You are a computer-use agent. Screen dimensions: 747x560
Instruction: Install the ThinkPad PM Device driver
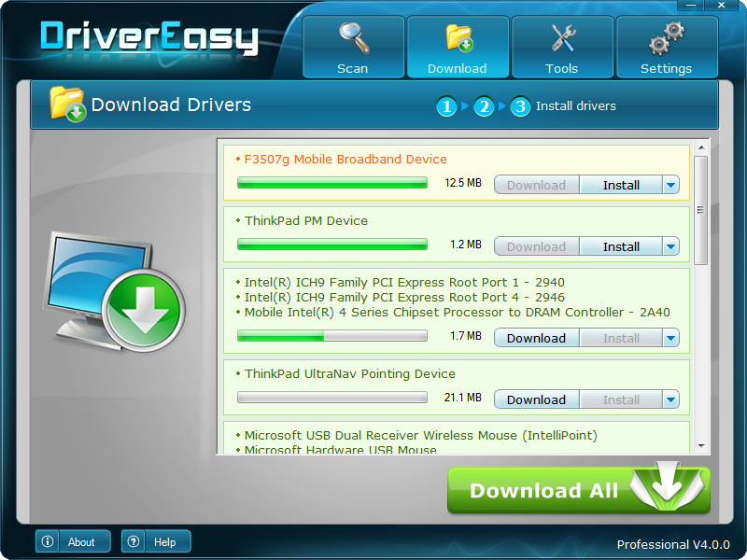tap(621, 246)
